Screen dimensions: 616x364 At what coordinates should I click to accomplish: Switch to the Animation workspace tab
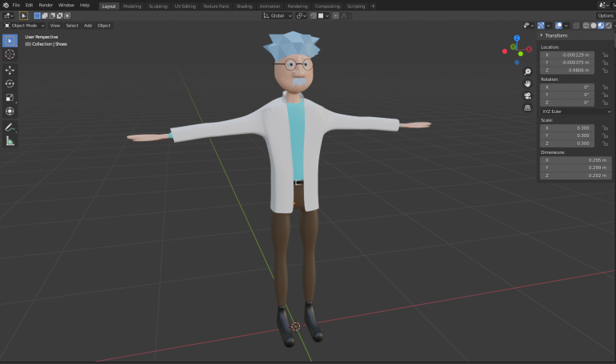269,6
